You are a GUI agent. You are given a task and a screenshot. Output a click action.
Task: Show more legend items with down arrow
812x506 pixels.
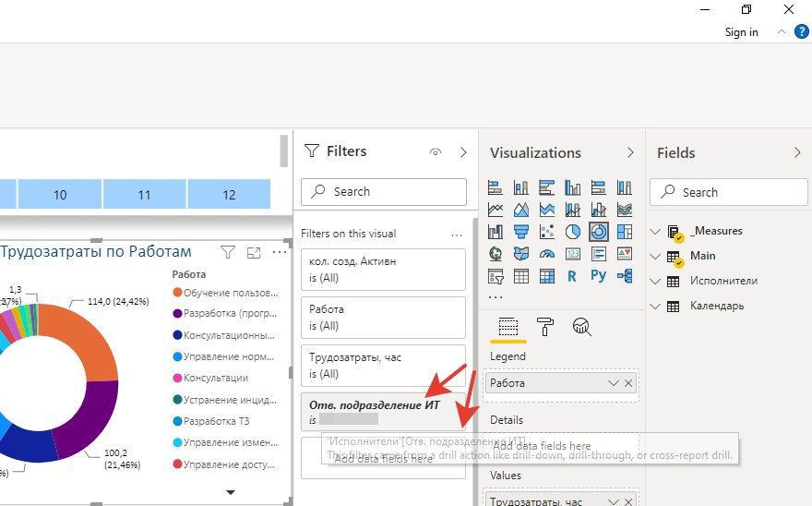(231, 492)
